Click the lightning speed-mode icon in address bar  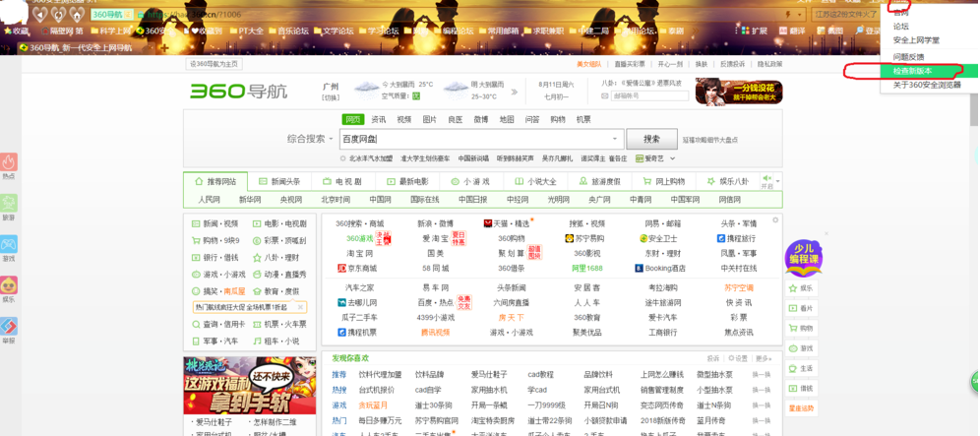[x=788, y=14]
